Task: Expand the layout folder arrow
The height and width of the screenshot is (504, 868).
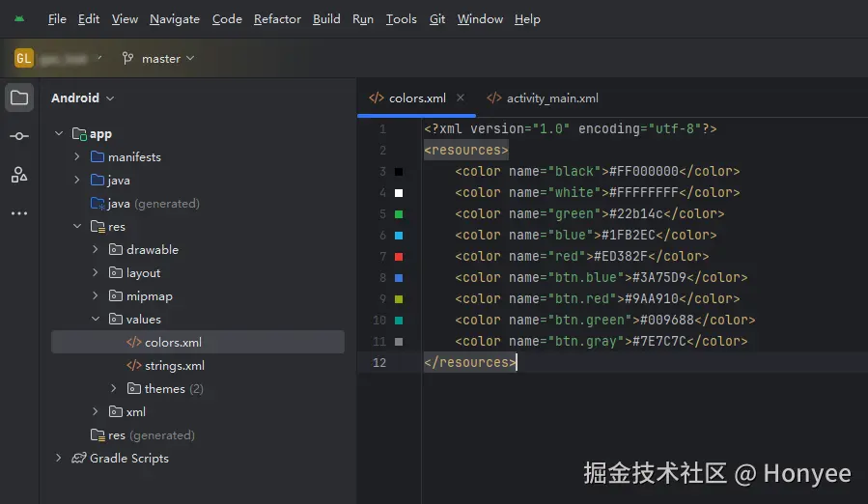Action: pyautogui.click(x=96, y=272)
